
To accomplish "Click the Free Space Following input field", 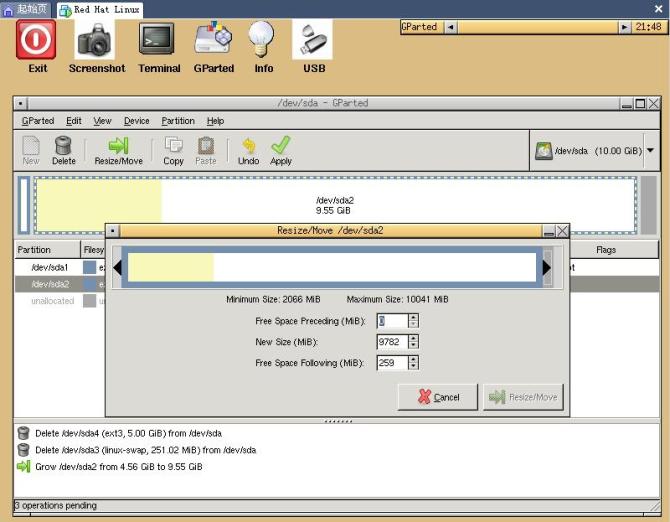I will coord(393,363).
